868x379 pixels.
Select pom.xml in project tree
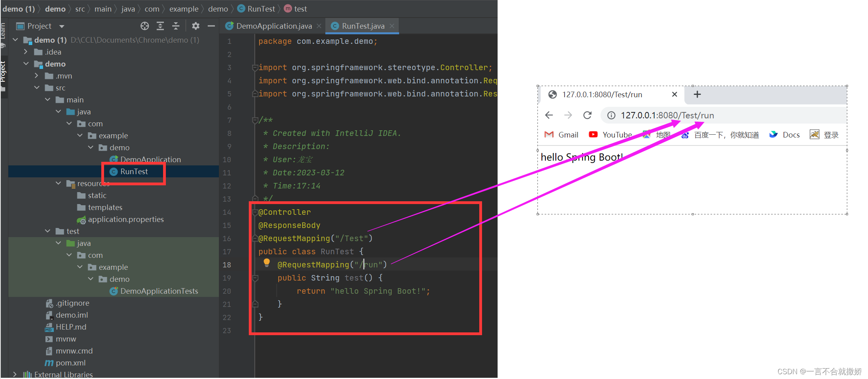coord(71,363)
